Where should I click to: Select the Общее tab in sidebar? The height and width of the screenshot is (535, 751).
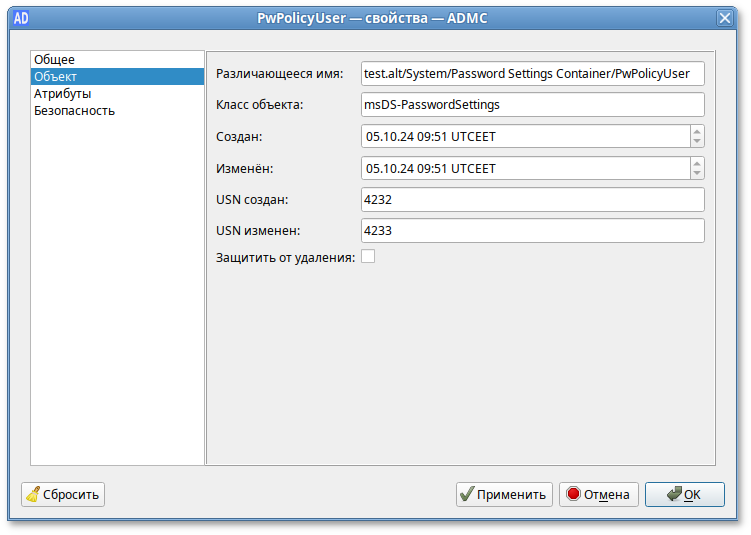[54, 60]
